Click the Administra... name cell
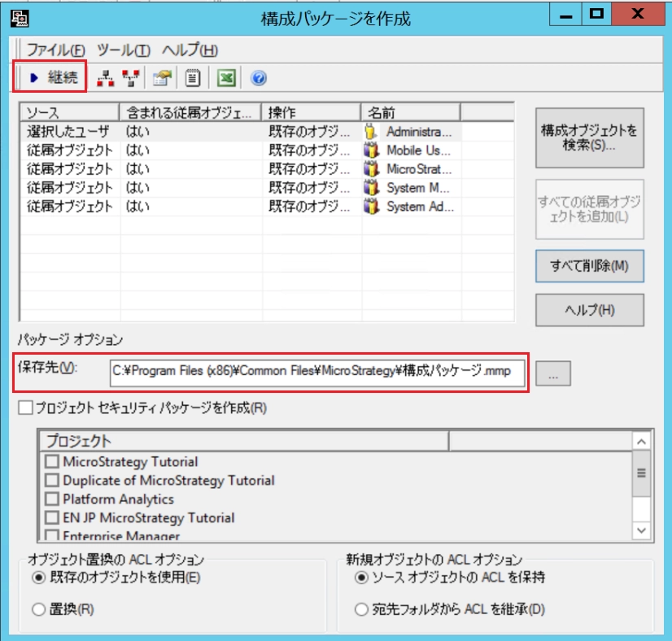This screenshot has width=672, height=641. (419, 132)
